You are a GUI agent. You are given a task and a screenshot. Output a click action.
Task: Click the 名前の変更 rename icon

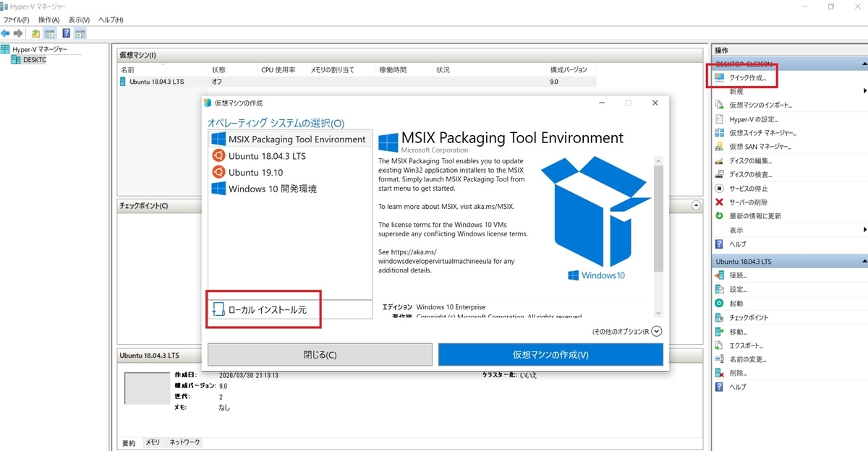point(719,358)
